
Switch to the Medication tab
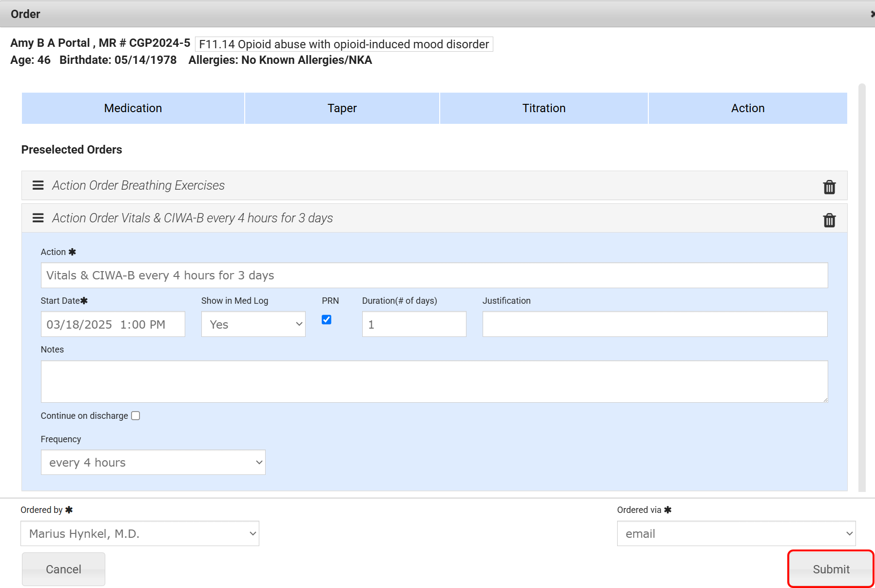coord(133,108)
